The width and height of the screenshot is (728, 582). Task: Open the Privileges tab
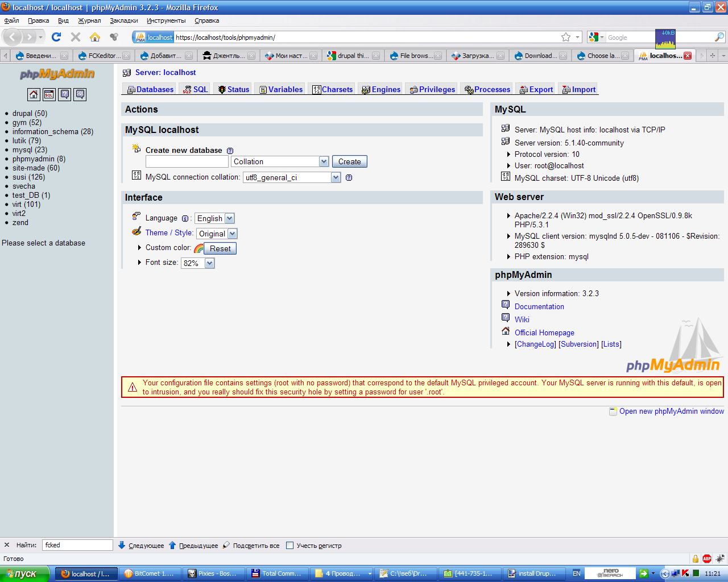[433, 89]
